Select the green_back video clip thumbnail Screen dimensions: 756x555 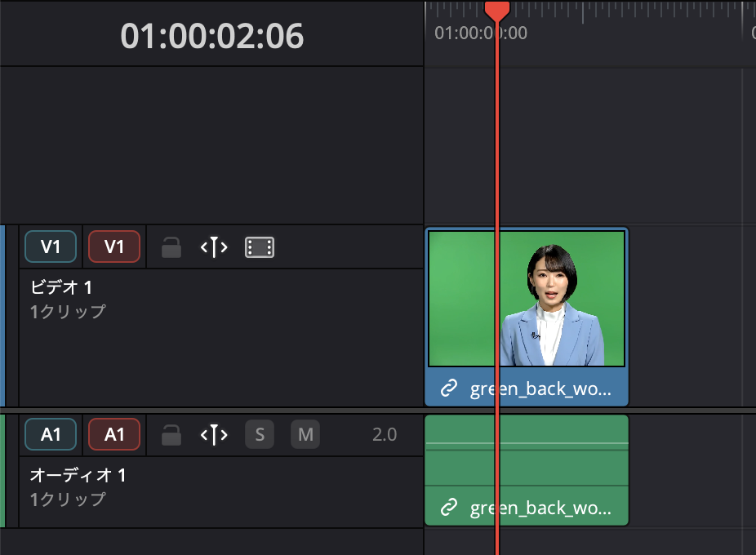(527, 299)
